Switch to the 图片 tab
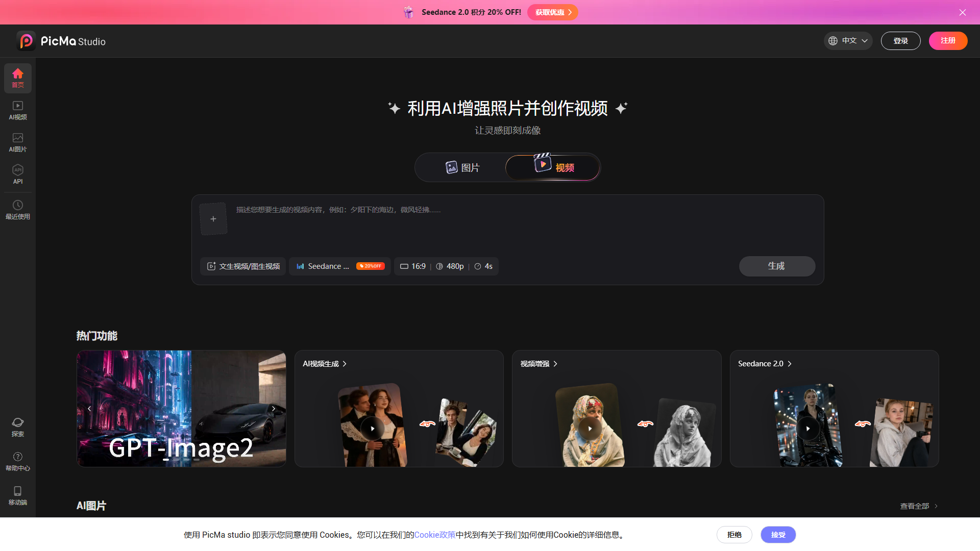 [462, 167]
